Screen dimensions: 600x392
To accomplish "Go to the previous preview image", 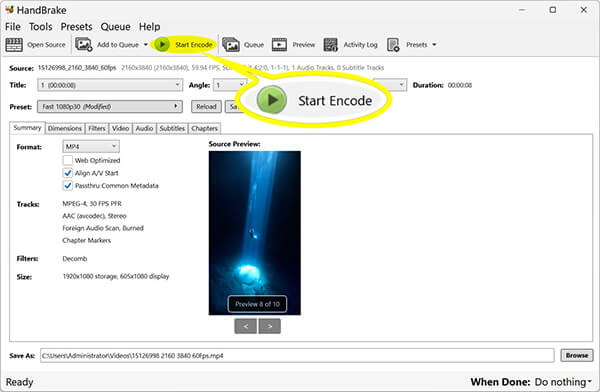I will 245,326.
